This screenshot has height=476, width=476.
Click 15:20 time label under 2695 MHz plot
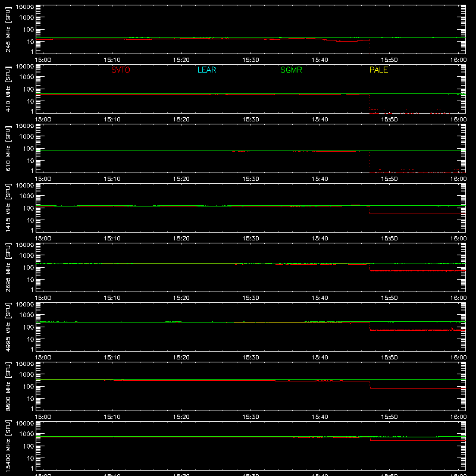pyautogui.click(x=181, y=298)
